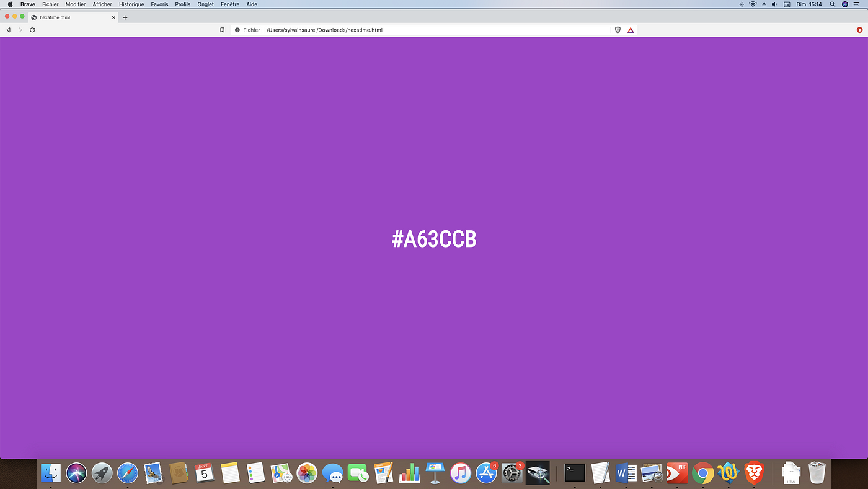Open the red PDF app in the Dock
868x489 pixels.
677,473
